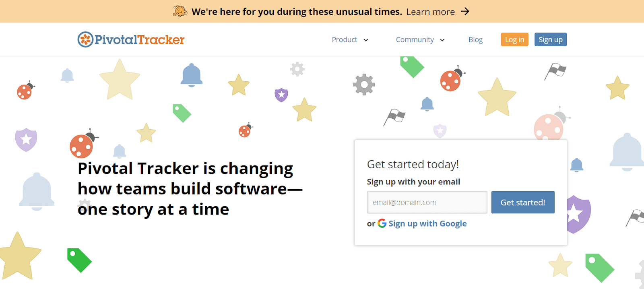Click the ladybug beside the headline
This screenshot has width=644, height=289.
tap(83, 144)
